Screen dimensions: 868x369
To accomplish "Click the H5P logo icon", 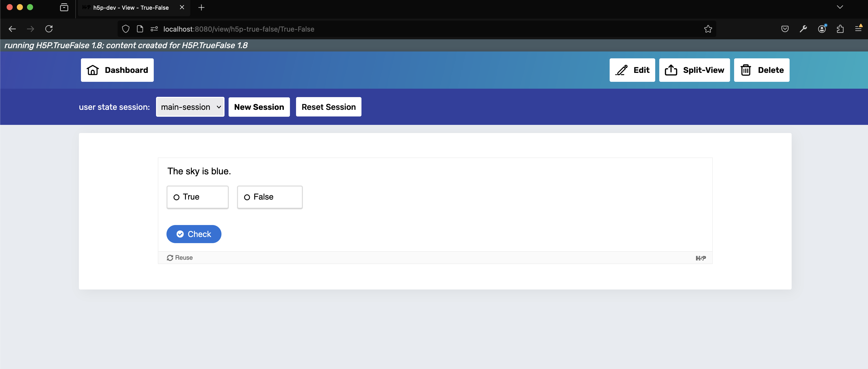I will (x=701, y=258).
